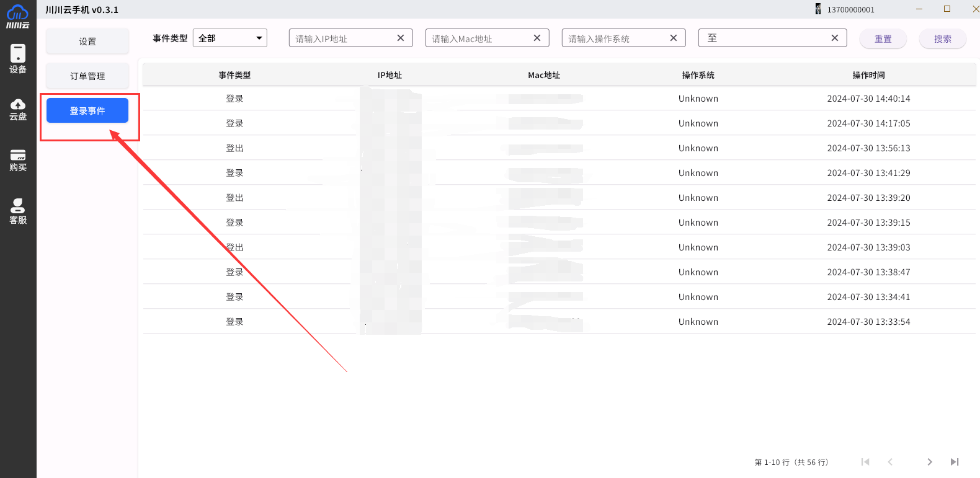Jump to the last page of results
This screenshot has width=980, height=478.
pos(955,462)
